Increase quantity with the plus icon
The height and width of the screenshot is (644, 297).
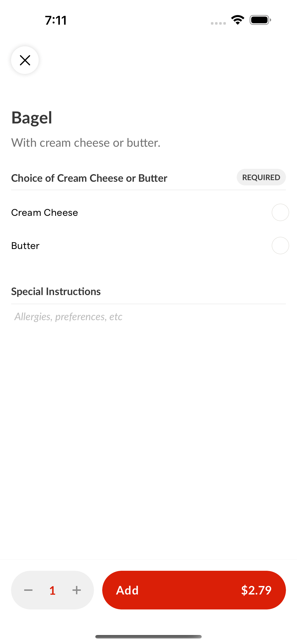[76, 590]
